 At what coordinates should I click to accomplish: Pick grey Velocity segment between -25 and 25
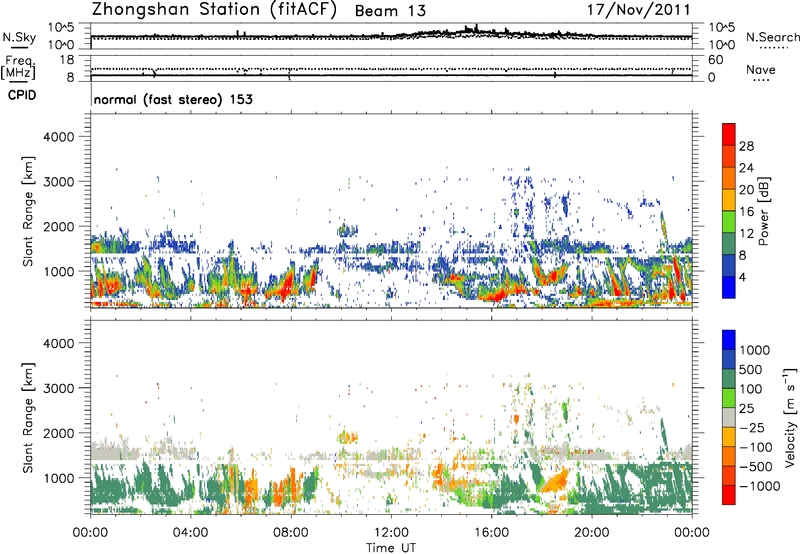point(729,417)
